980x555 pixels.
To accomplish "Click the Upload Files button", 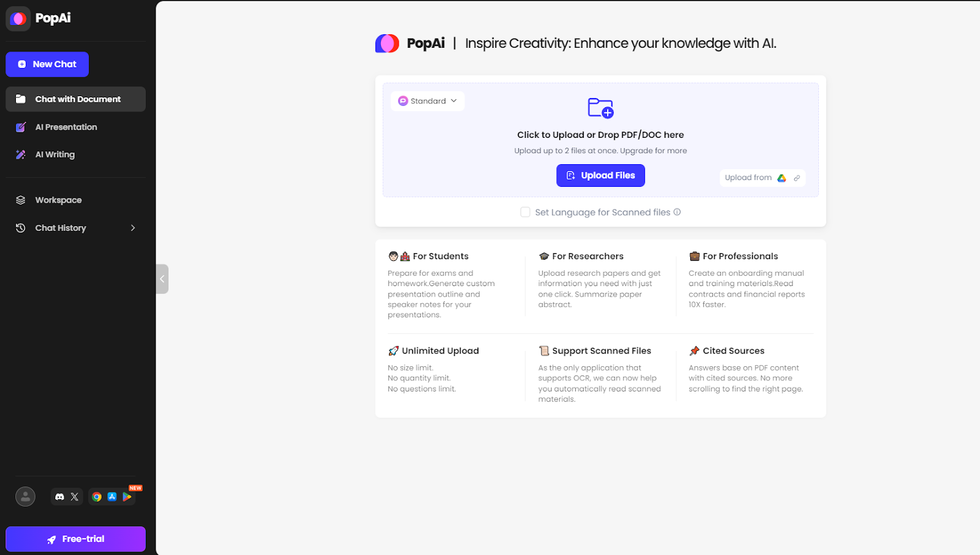I will click(600, 175).
